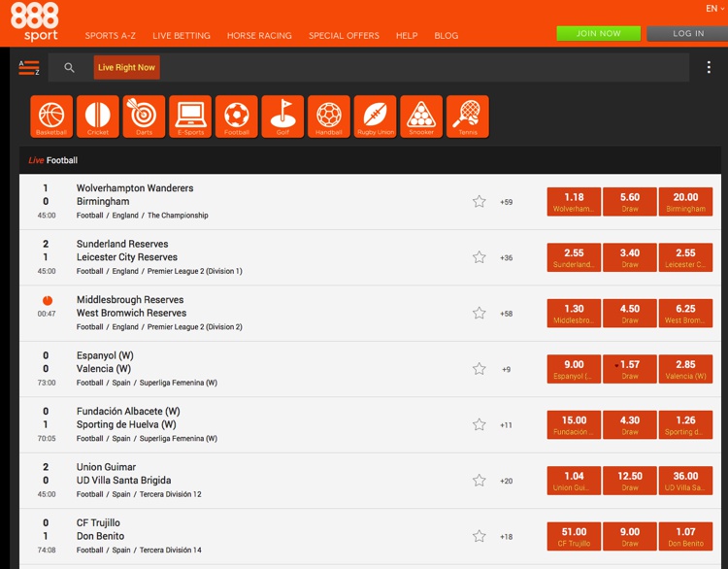Select the Football sport icon

coord(236,117)
